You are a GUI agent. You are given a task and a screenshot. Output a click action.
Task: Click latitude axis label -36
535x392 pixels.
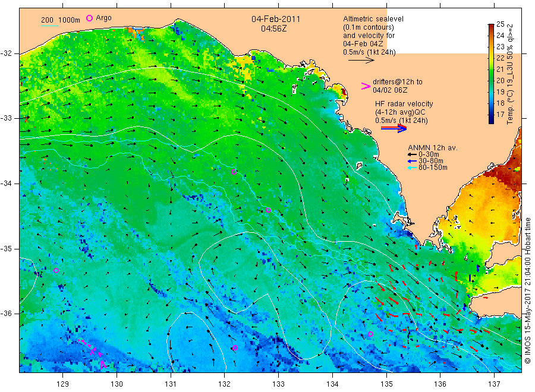tap(6, 314)
